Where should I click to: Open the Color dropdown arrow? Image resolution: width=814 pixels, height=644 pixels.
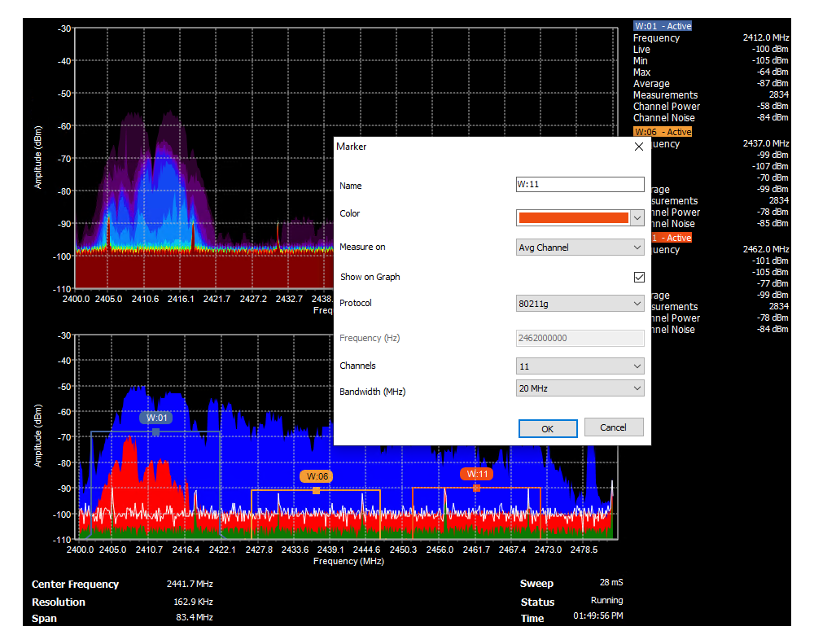(x=637, y=218)
